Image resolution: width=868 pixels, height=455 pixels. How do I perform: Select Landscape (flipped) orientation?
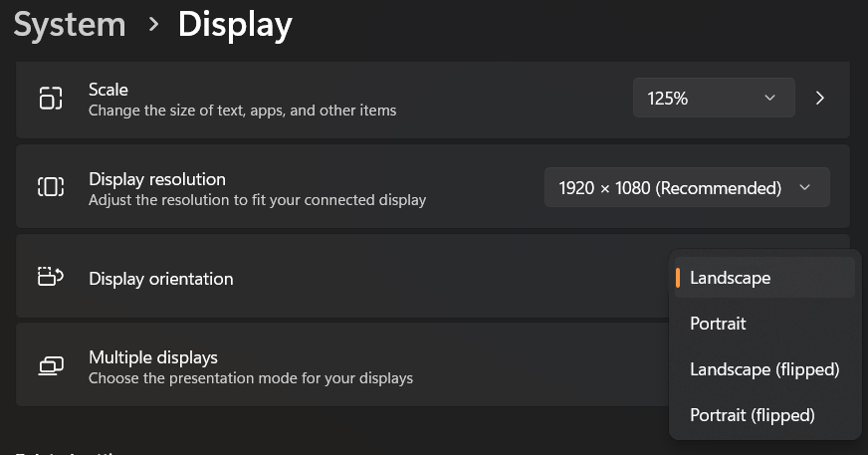click(764, 369)
